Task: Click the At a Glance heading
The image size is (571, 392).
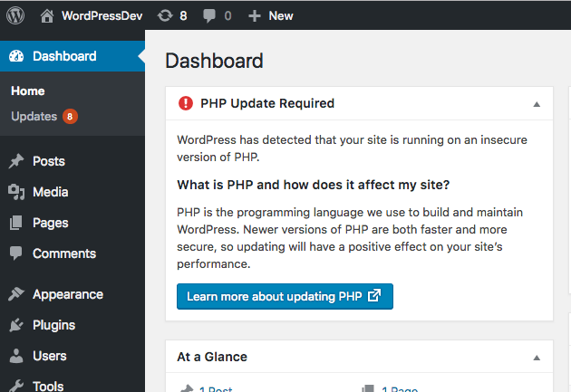Action: tap(212, 357)
